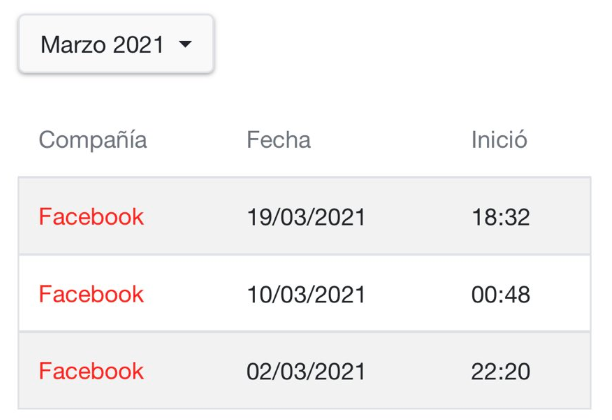
Task: Open the Facebook link dated 10/03/2021
Action: click(x=91, y=295)
